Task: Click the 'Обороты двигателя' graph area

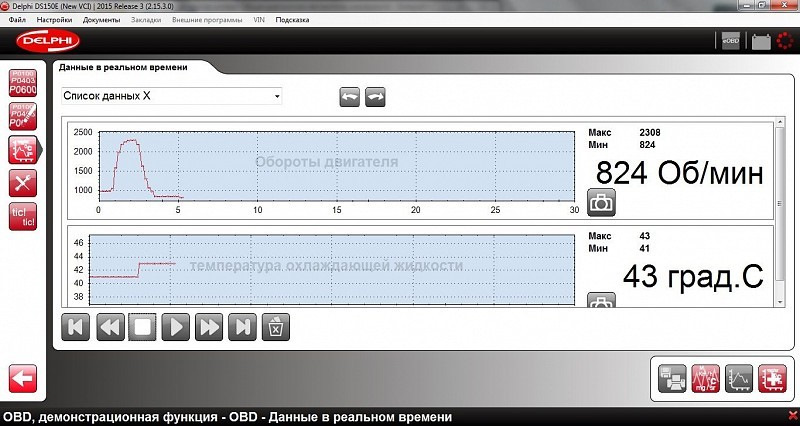Action: (337, 166)
